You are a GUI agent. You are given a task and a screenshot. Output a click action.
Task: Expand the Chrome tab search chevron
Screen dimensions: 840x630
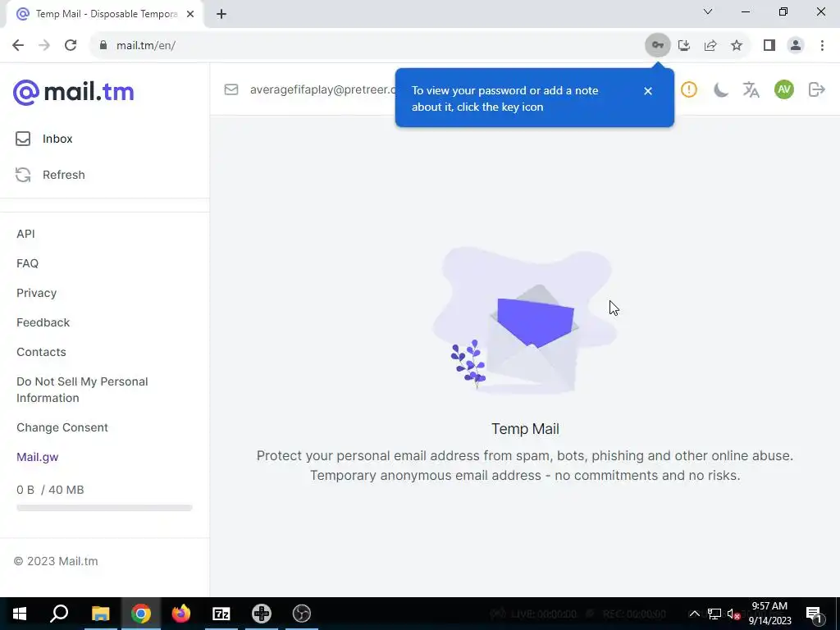tap(708, 11)
